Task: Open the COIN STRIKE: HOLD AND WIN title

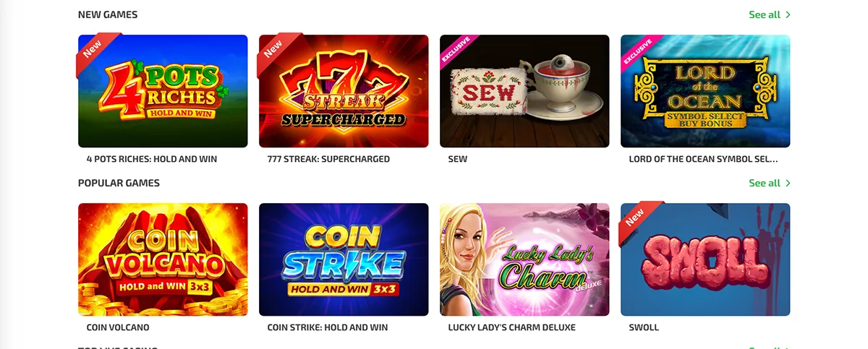Action: tap(328, 327)
